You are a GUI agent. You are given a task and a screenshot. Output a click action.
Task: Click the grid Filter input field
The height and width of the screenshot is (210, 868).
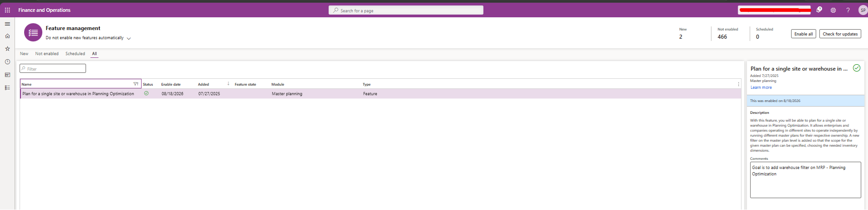pyautogui.click(x=53, y=68)
